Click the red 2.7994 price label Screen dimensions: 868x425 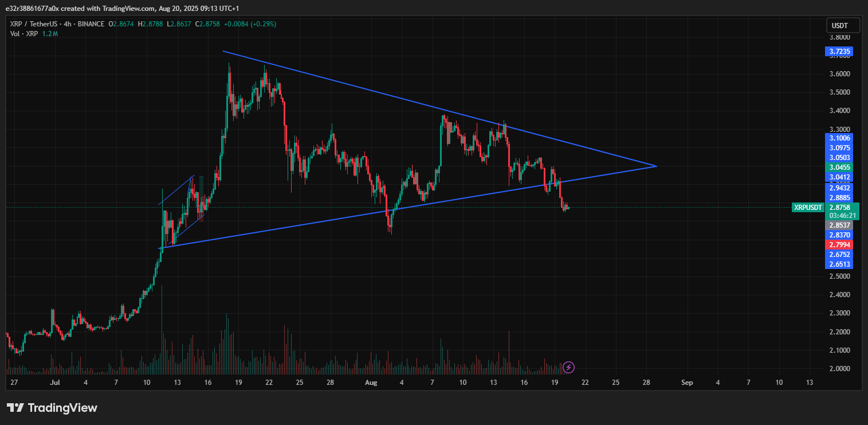point(839,244)
